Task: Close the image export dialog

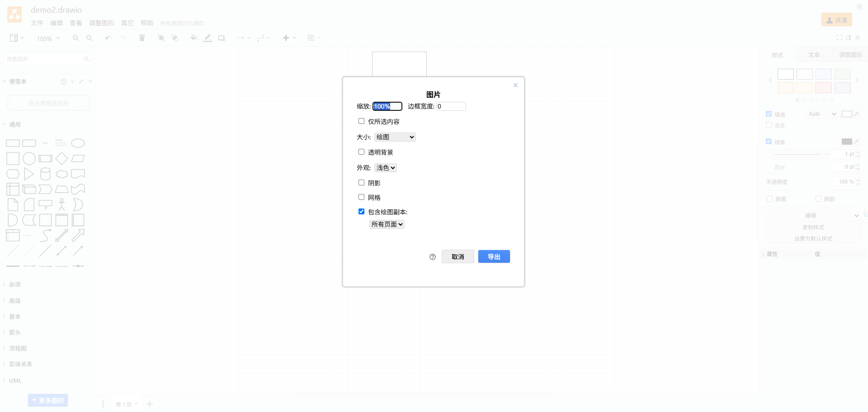Action: (x=515, y=85)
